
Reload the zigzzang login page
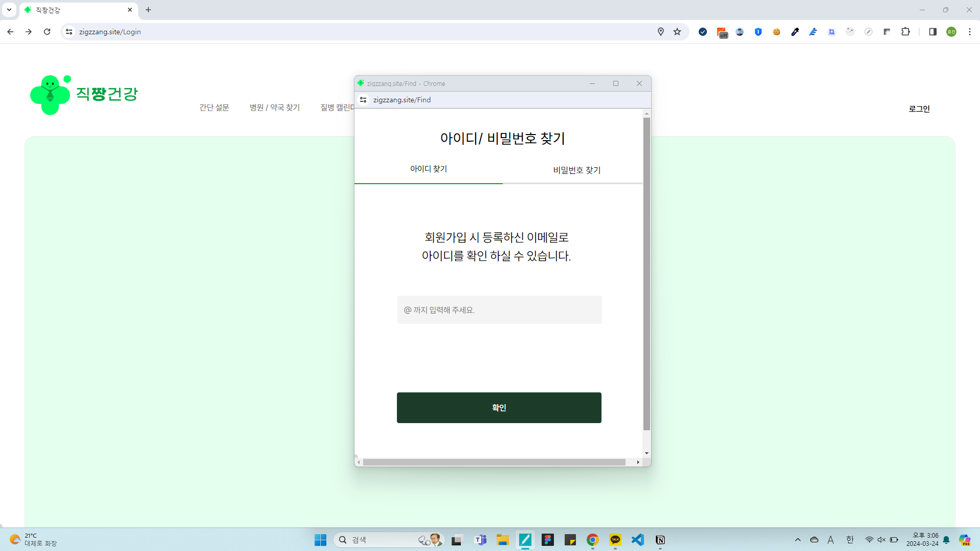coord(47,32)
